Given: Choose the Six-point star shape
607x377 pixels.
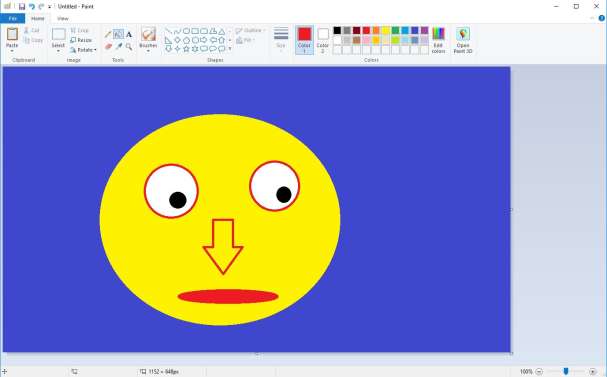Looking at the screenshot, I should 195,49.
